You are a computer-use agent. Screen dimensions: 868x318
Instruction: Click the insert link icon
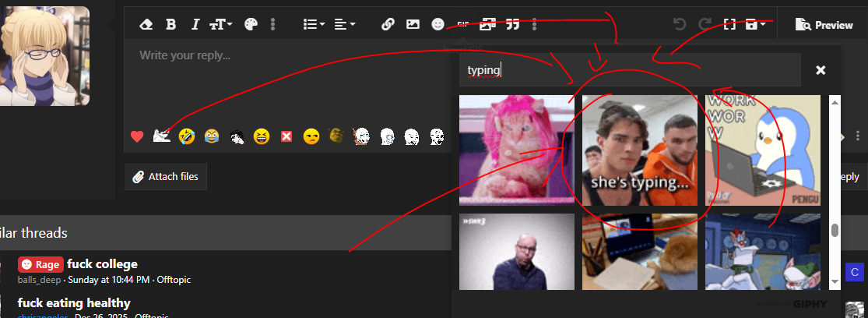point(388,24)
